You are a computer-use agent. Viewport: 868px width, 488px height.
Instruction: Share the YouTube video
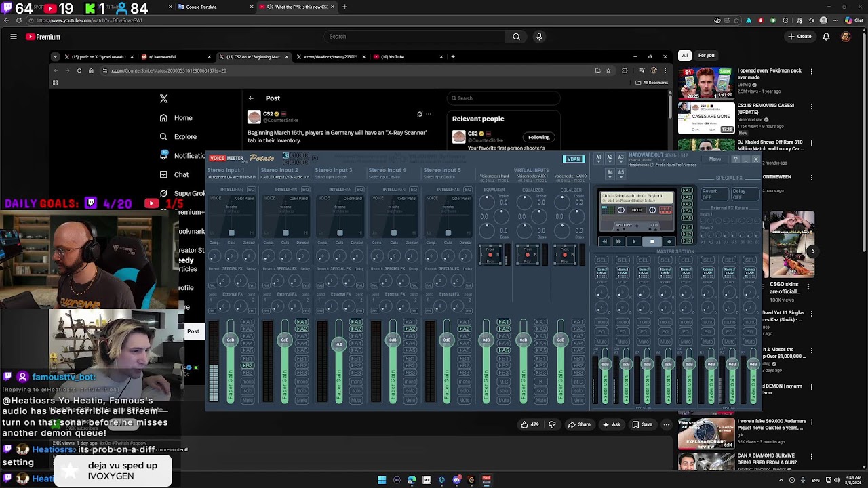(579, 424)
